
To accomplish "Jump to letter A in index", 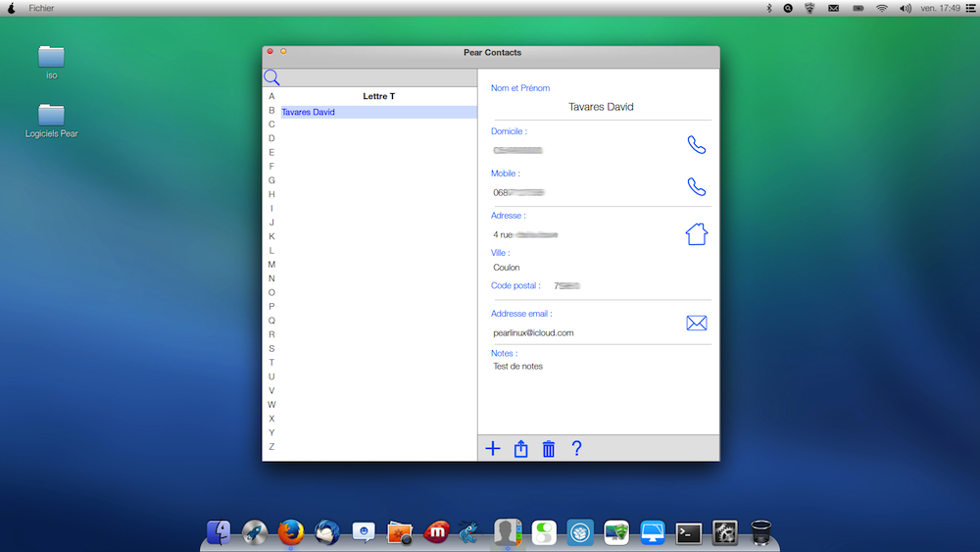I will click(271, 96).
